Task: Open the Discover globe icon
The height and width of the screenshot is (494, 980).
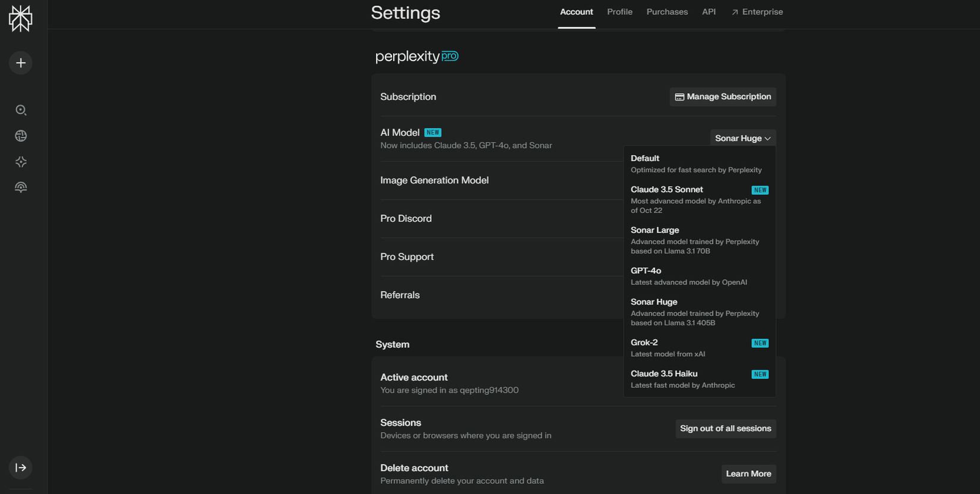Action: (21, 136)
